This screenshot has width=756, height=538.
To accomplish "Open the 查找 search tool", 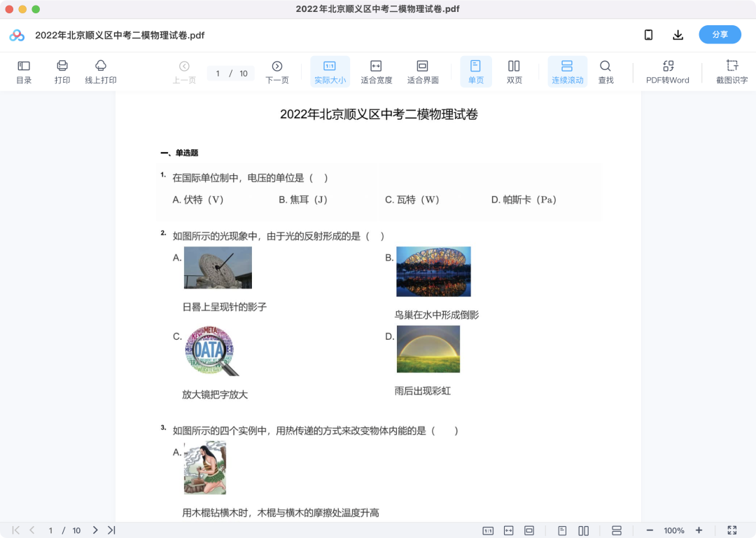I will click(605, 72).
